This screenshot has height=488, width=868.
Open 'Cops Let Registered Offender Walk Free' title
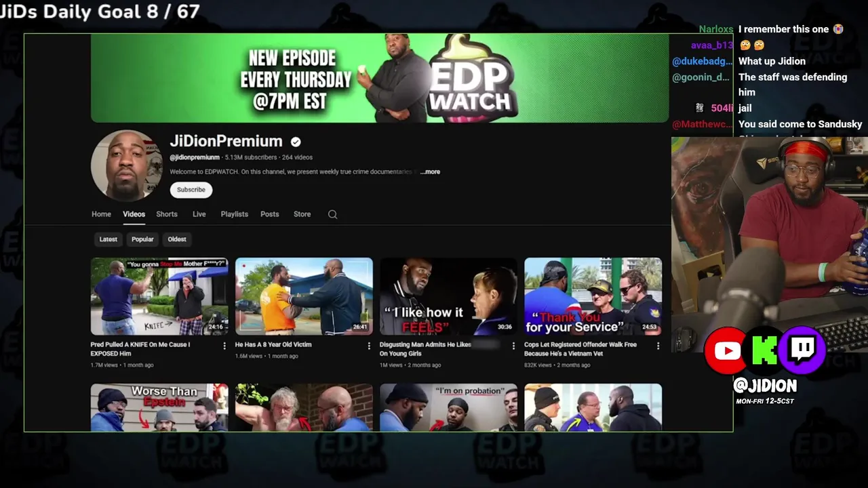pyautogui.click(x=580, y=349)
